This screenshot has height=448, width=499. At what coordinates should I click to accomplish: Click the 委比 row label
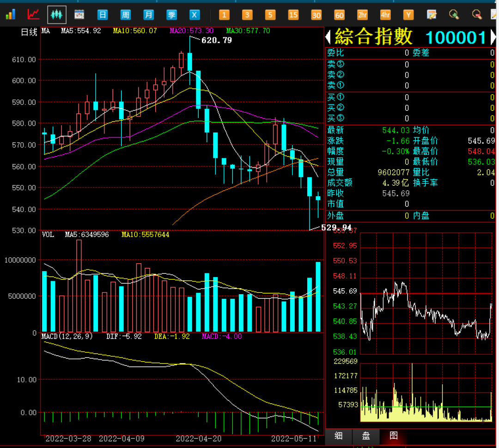(335, 53)
